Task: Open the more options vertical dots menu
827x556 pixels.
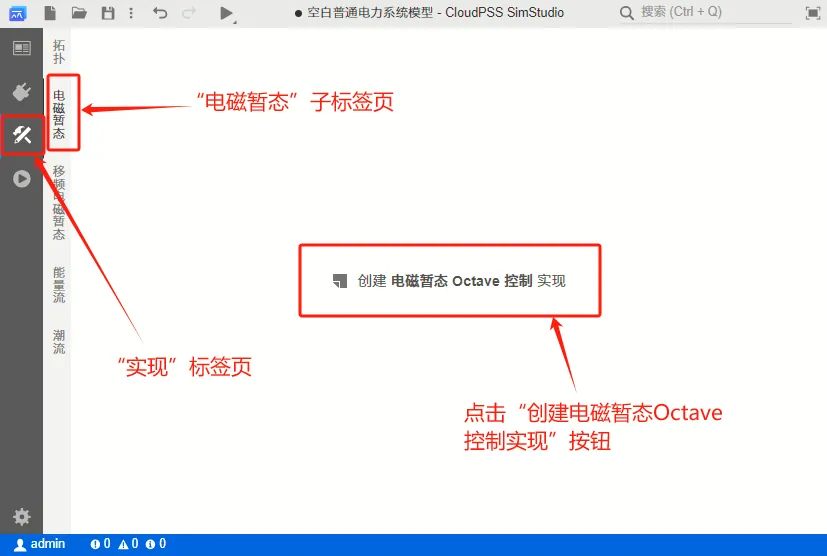Action: 131,13
